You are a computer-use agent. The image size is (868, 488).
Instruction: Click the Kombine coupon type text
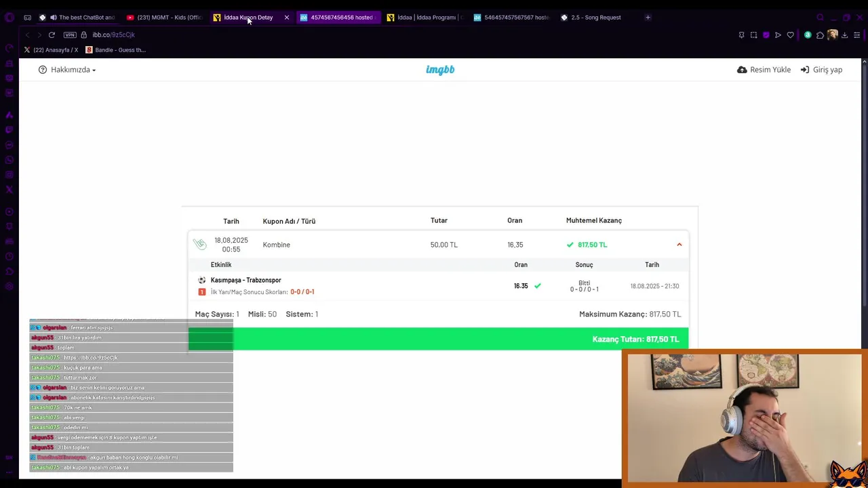coord(276,245)
